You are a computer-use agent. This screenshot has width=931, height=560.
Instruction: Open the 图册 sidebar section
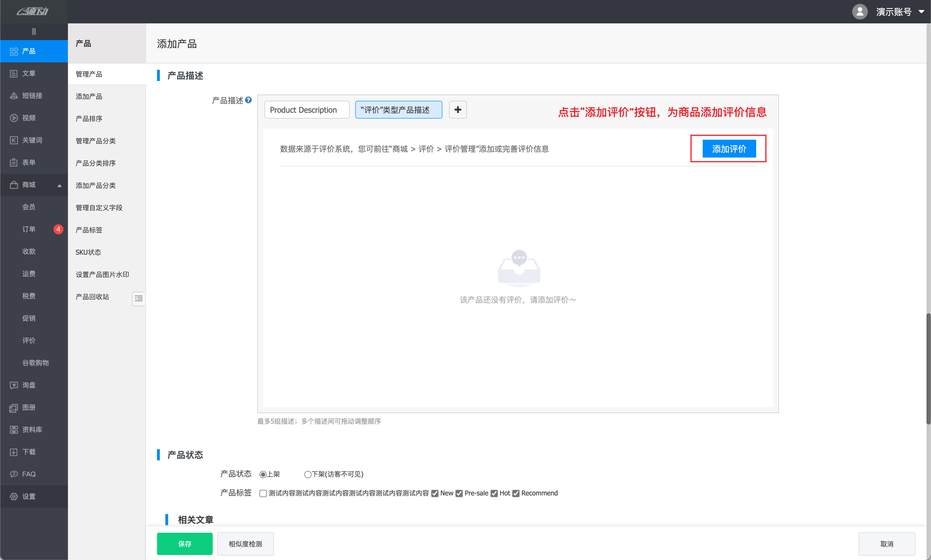[x=28, y=407]
